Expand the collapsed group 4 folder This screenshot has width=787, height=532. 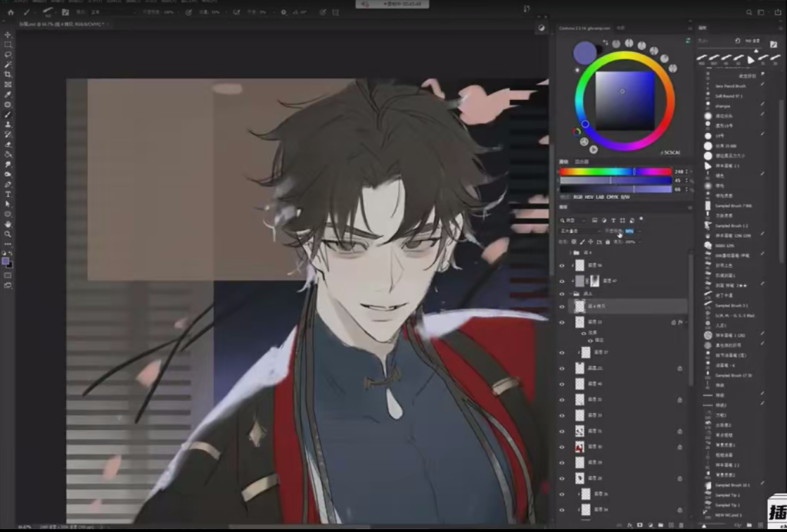(570, 253)
